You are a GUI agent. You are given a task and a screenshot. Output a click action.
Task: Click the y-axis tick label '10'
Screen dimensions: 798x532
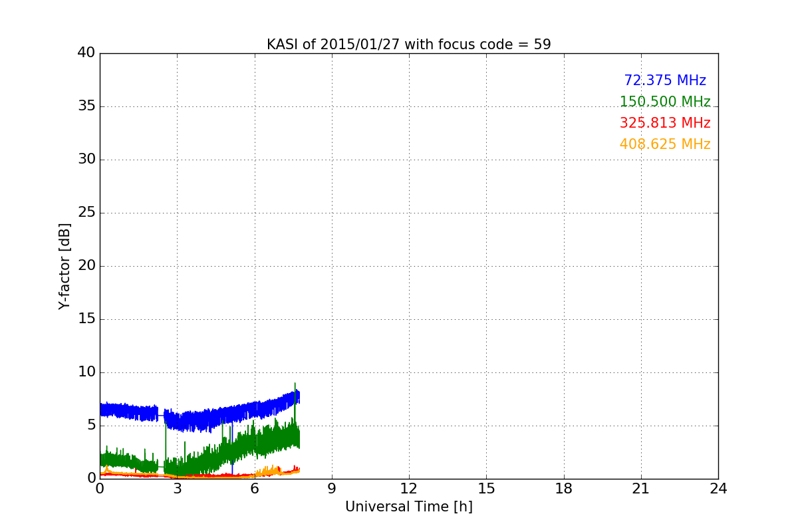pyautogui.click(x=86, y=372)
